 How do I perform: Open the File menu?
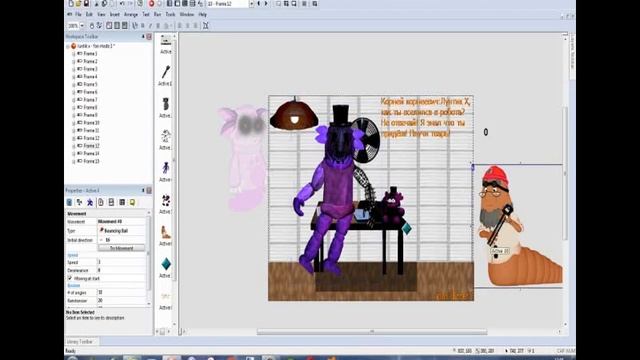[78, 14]
